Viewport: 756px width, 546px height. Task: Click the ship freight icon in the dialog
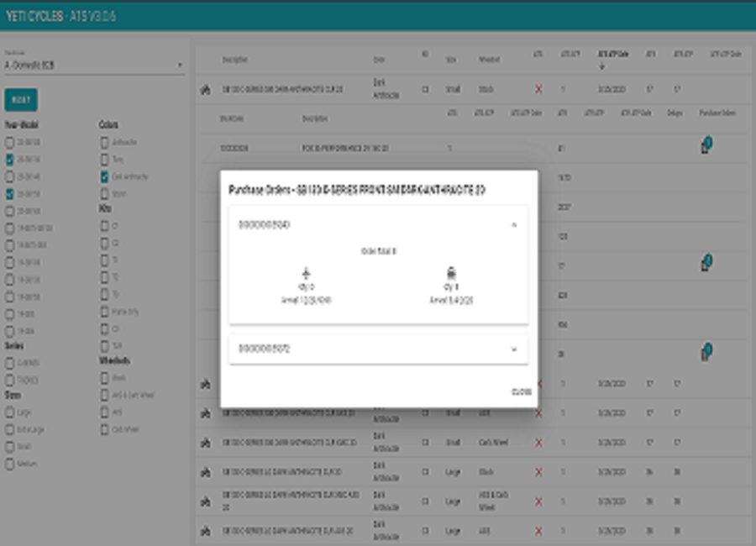click(x=451, y=273)
